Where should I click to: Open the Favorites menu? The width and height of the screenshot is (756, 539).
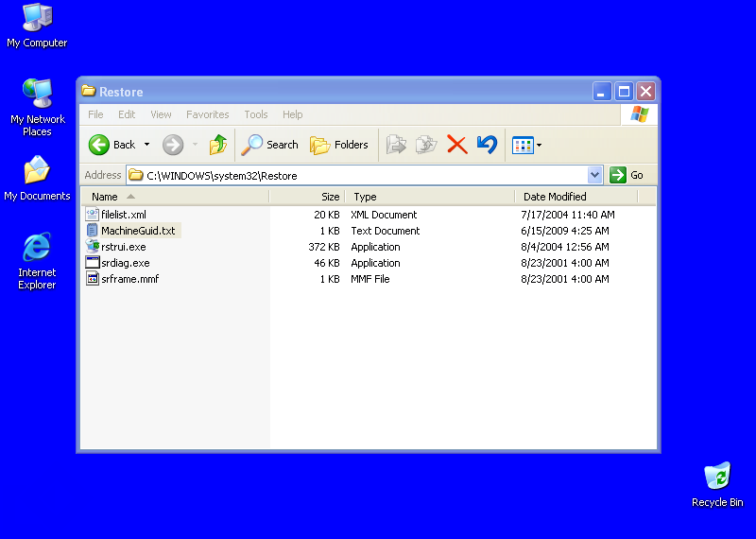click(x=207, y=114)
